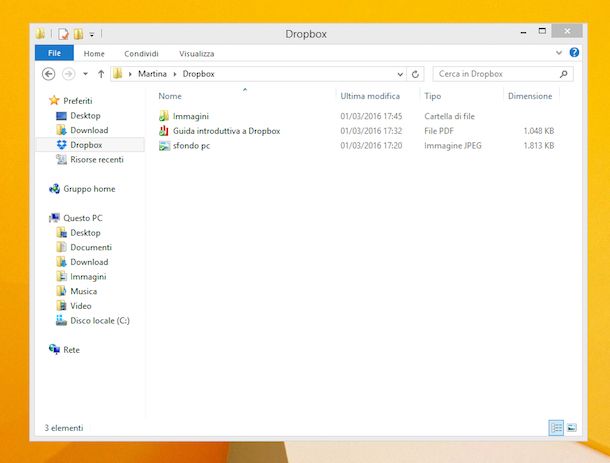Expand the ribbon with the chevron
Screen dimensions: 610x463
[x=559, y=53]
